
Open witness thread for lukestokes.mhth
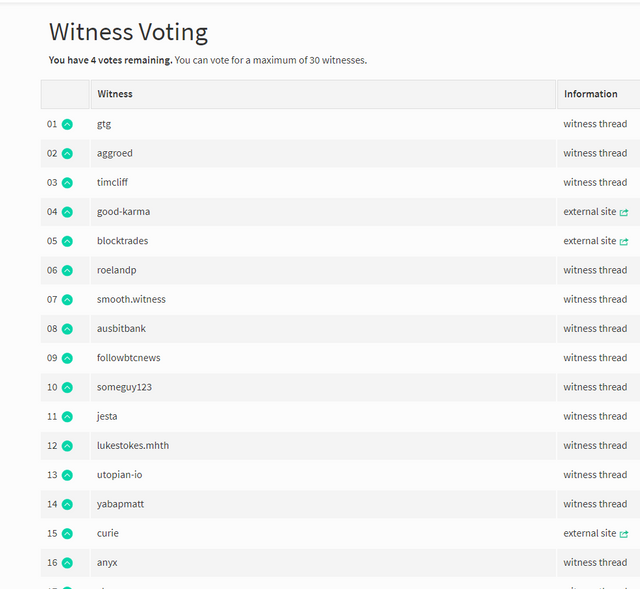[595, 446]
